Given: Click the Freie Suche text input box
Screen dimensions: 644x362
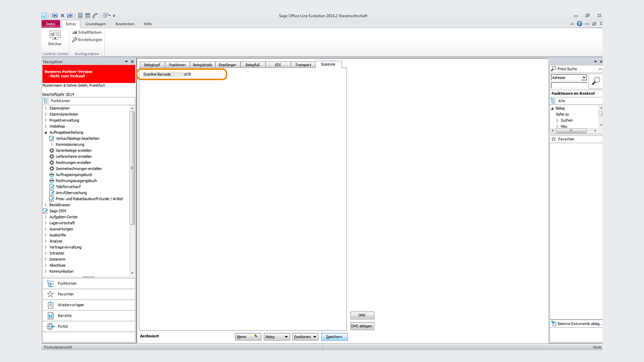Looking at the screenshot, I should (569, 85).
